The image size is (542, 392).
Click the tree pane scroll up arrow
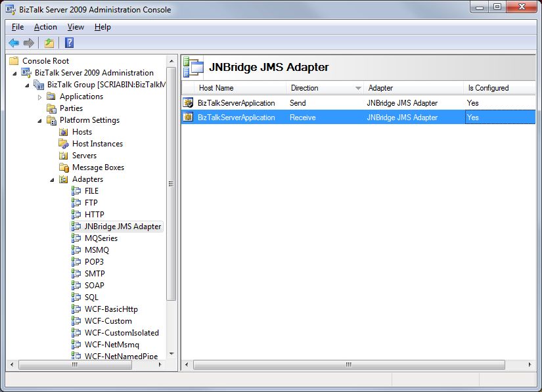pos(171,61)
